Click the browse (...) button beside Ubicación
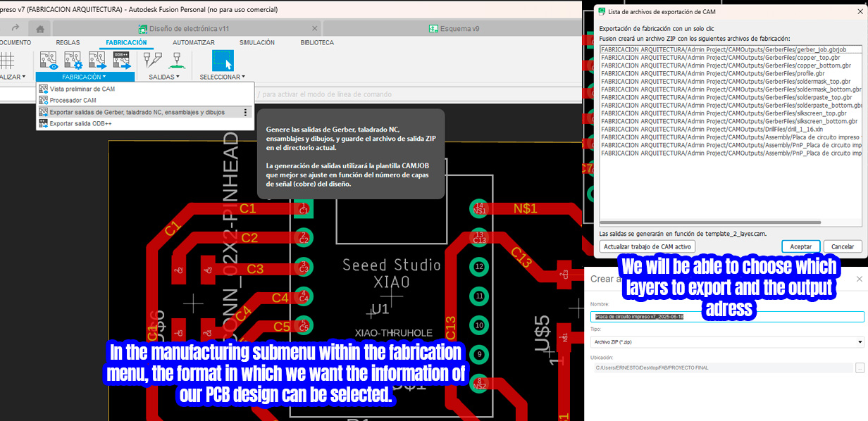 click(x=860, y=367)
